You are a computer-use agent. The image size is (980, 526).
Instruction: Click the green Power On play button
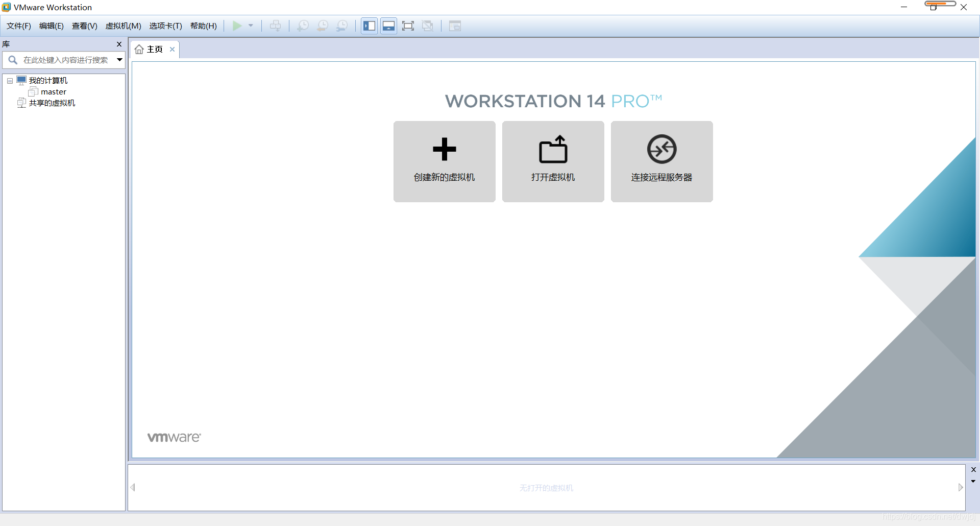coord(237,26)
